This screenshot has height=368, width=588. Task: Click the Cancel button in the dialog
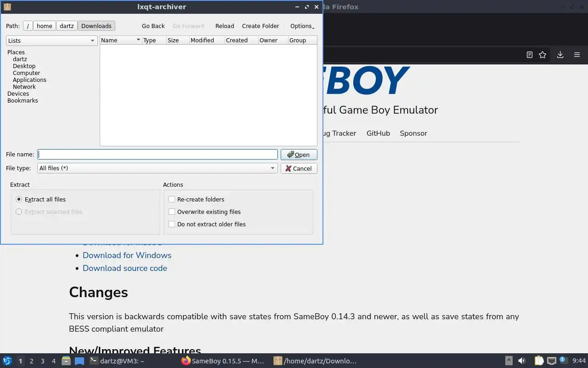point(299,168)
